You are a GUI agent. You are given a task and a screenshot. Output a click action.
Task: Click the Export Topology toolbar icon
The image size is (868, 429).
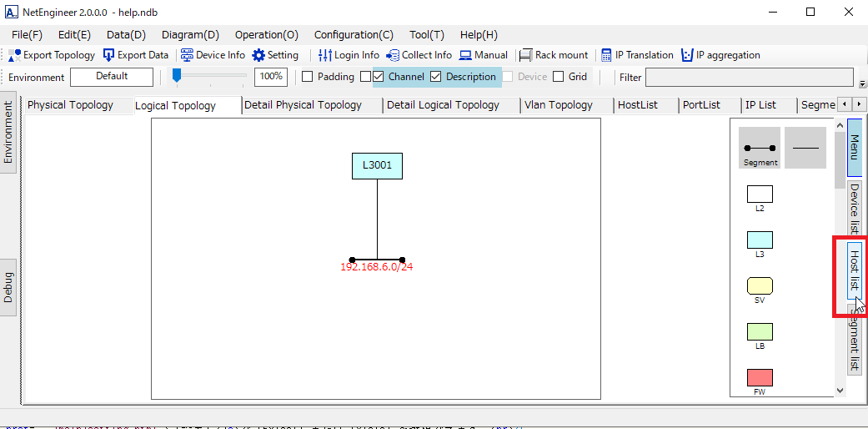(15, 55)
